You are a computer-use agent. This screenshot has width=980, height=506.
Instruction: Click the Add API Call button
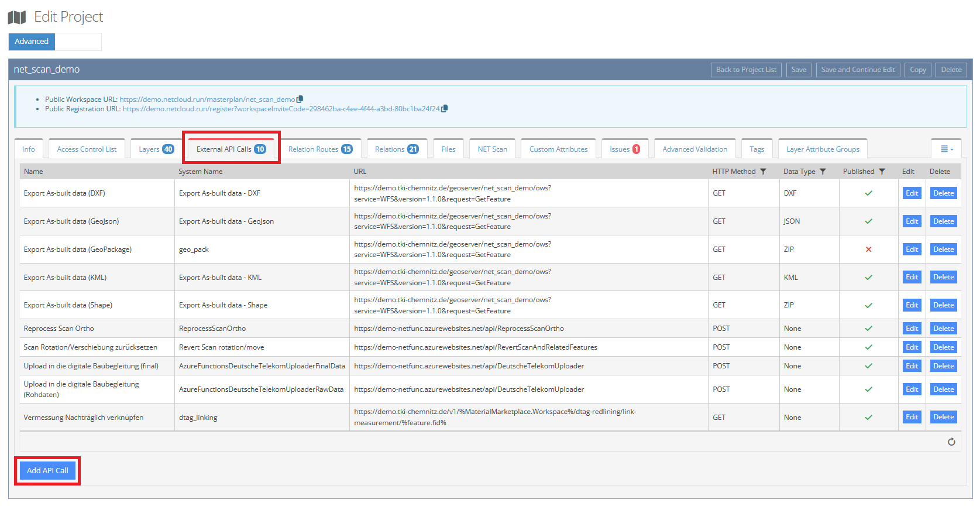point(47,471)
